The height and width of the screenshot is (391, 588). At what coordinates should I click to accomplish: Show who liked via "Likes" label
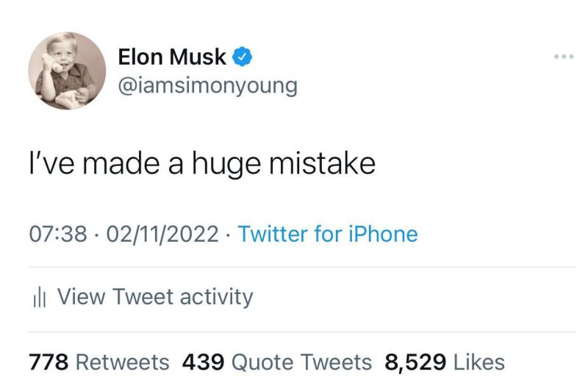pyautogui.click(x=479, y=362)
